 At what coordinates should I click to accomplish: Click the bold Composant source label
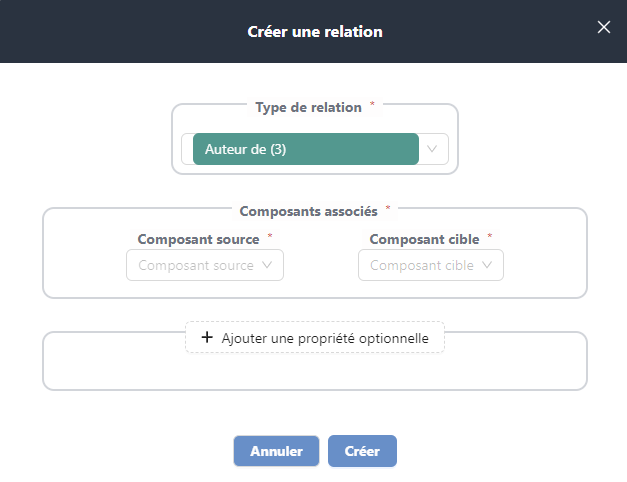point(198,239)
